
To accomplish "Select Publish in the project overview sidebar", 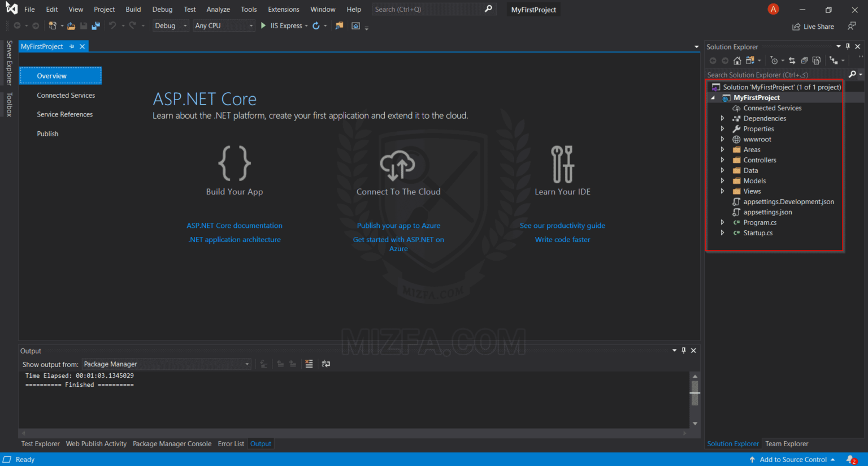I will [x=47, y=133].
